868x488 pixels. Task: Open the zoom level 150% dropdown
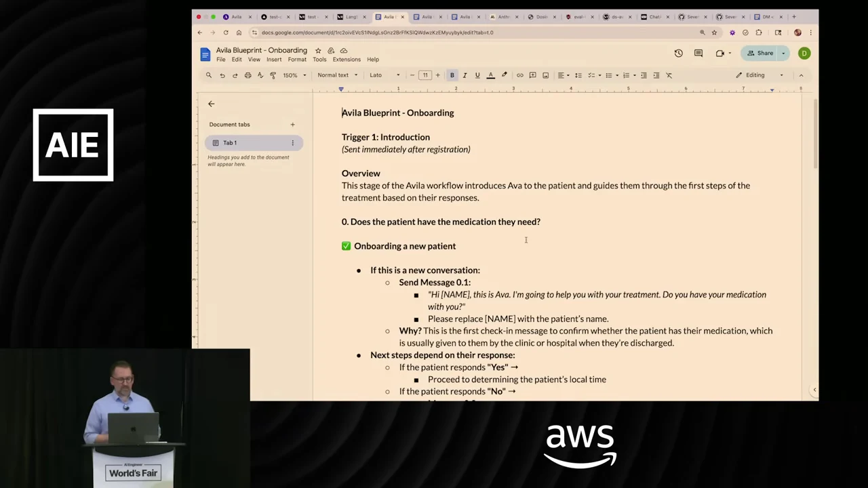[x=294, y=75]
